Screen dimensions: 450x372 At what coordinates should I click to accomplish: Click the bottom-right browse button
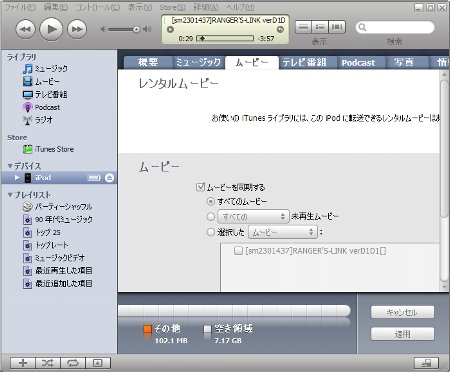coord(426,363)
